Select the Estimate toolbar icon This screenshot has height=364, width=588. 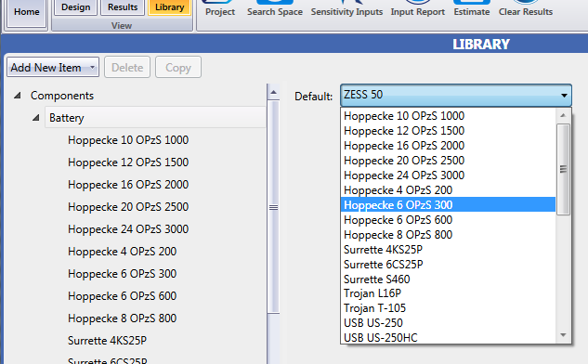[x=472, y=8]
